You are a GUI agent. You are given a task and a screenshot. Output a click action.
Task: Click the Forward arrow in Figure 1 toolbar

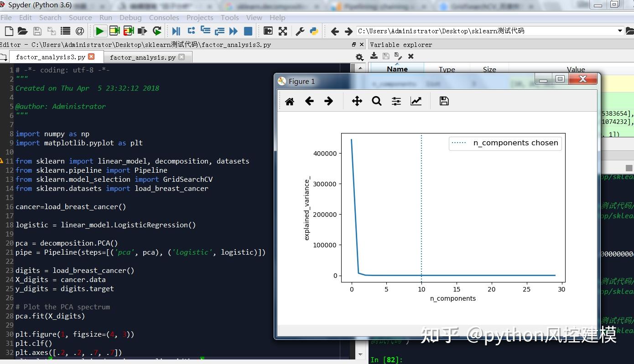[329, 101]
